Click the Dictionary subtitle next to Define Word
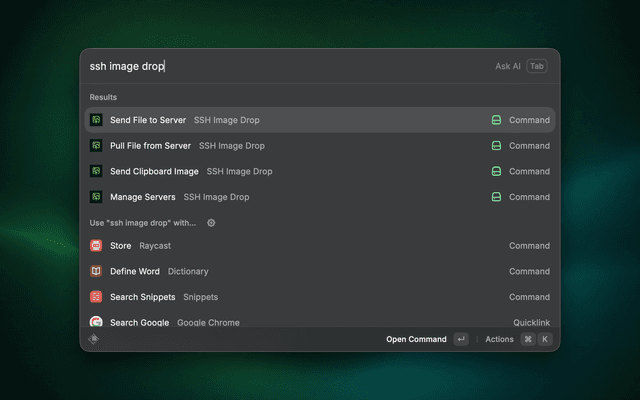Viewport: 640px width, 400px height. 188,271
